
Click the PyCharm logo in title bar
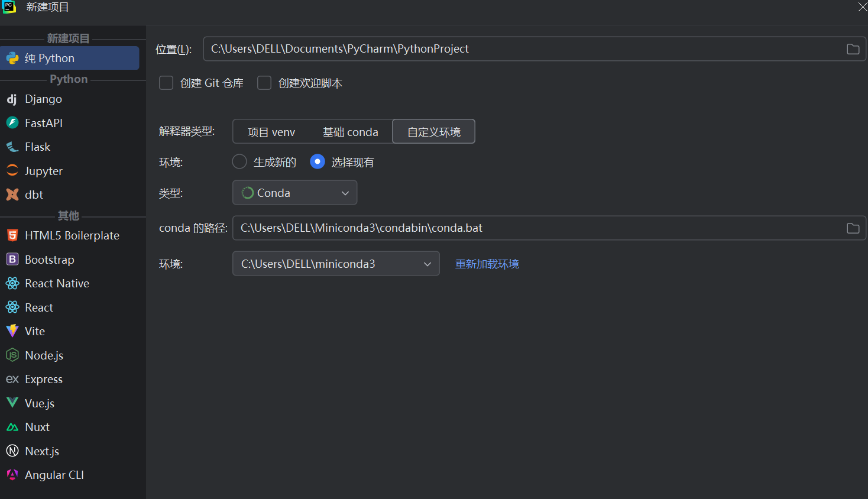[x=9, y=7]
